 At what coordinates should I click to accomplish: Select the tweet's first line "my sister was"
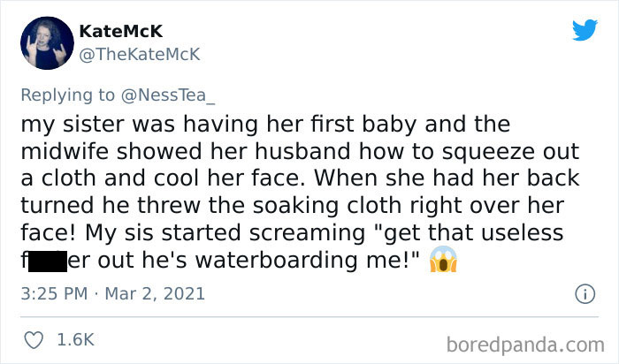[97, 125]
